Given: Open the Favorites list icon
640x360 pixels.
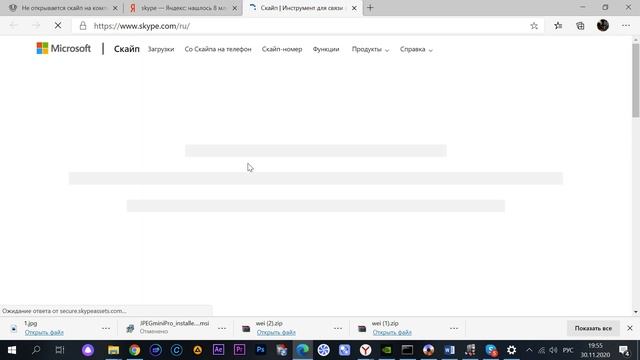Looking at the screenshot, I should pos(558,26).
